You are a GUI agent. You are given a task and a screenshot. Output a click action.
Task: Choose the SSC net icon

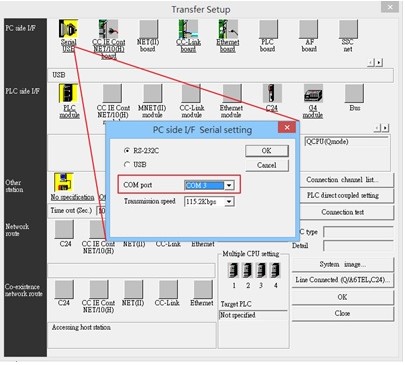348,29
